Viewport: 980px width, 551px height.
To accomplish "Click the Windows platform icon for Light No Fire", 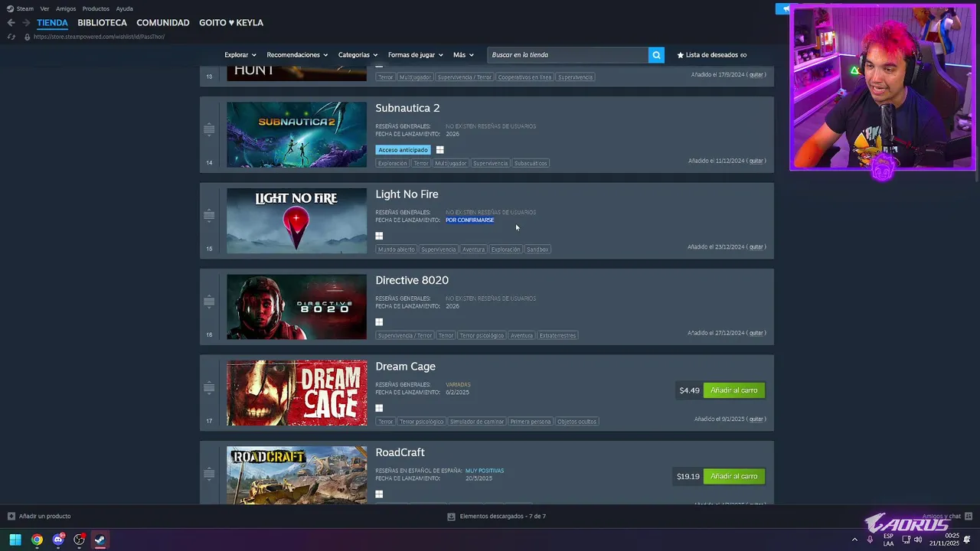I will tap(379, 236).
